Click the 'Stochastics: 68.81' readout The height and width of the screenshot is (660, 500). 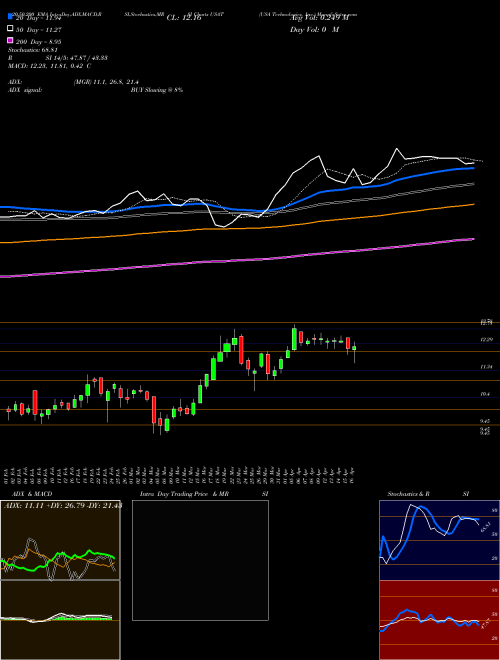tap(32, 50)
